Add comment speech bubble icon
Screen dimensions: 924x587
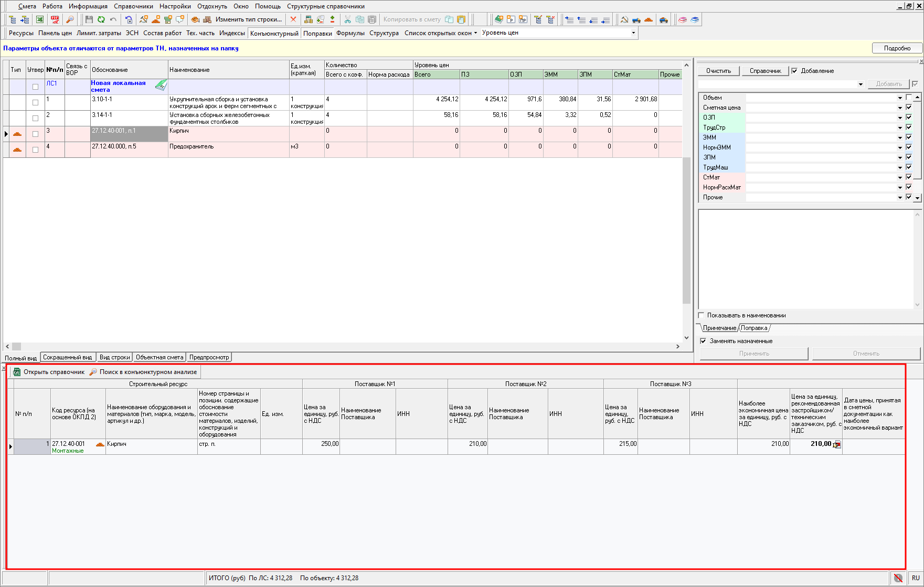click(180, 19)
